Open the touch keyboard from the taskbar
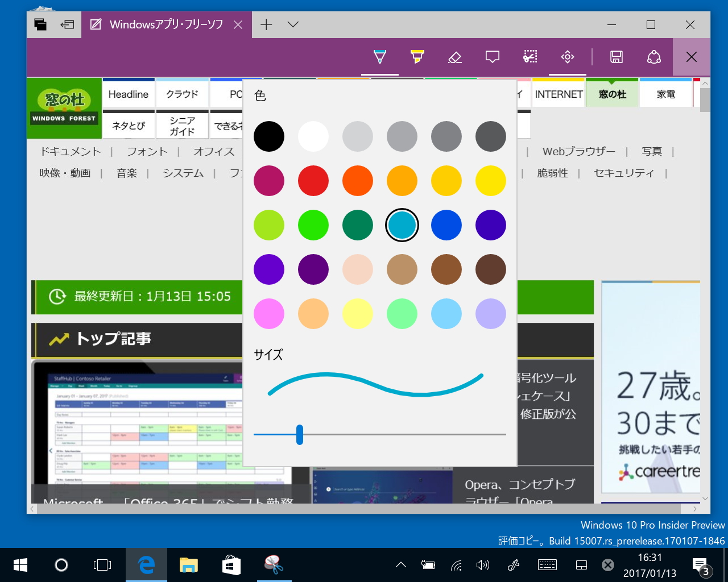Screen dimensions: 728x582 (x=547, y=564)
